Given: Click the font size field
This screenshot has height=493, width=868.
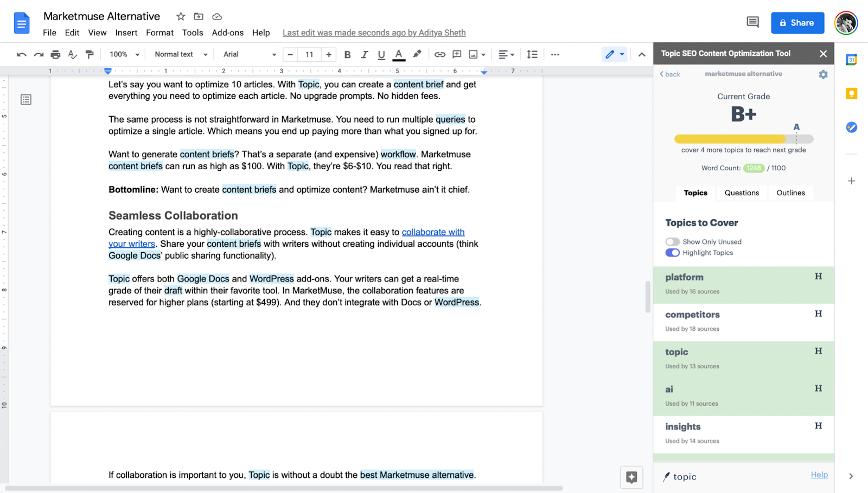Looking at the screenshot, I should coord(309,54).
